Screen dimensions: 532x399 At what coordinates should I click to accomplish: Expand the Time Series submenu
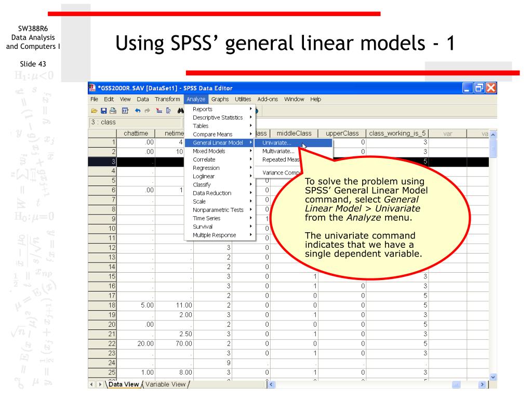pyautogui.click(x=220, y=218)
